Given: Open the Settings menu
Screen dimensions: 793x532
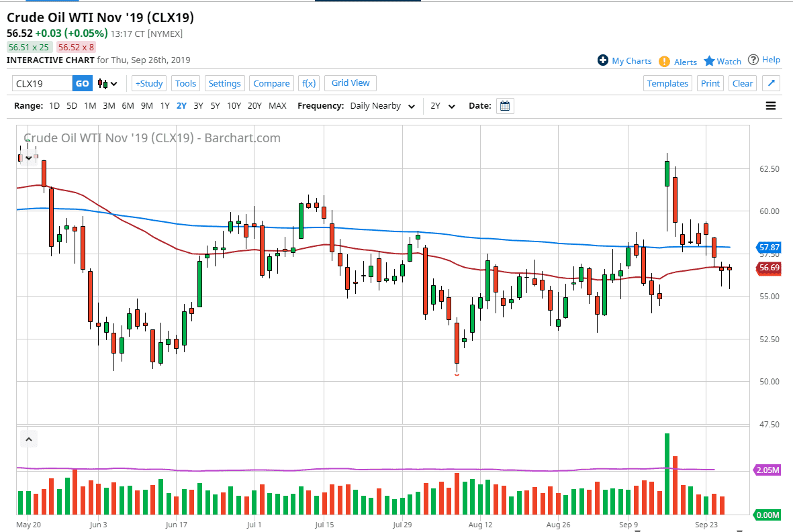Looking at the screenshot, I should point(224,83).
